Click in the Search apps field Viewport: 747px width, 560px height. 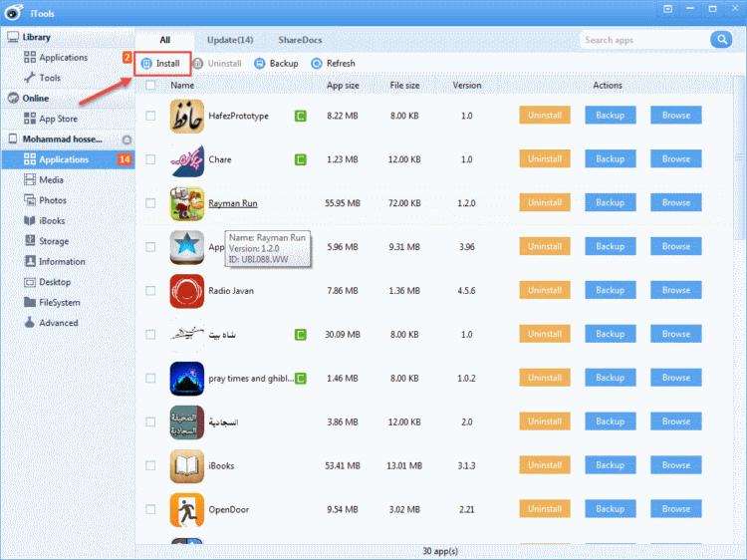click(642, 40)
